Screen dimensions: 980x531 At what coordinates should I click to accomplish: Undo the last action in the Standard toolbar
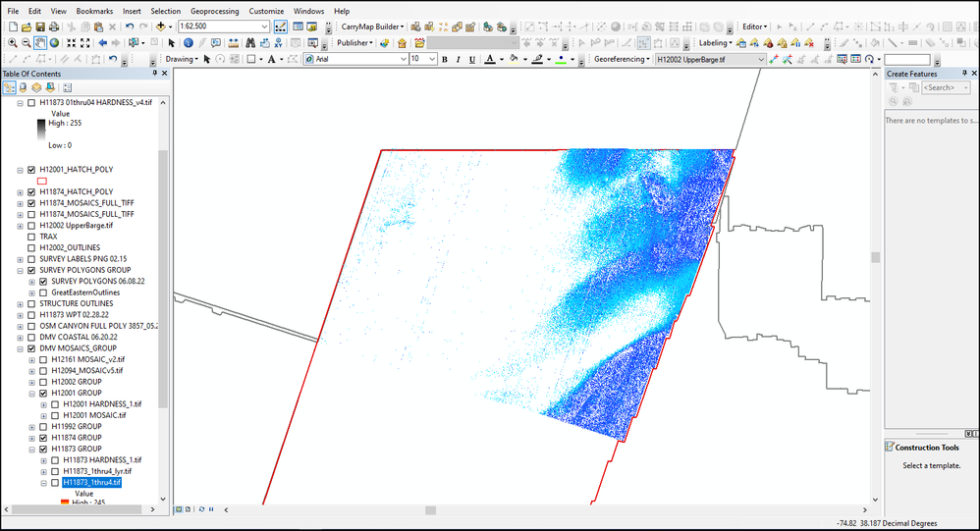coord(130,27)
